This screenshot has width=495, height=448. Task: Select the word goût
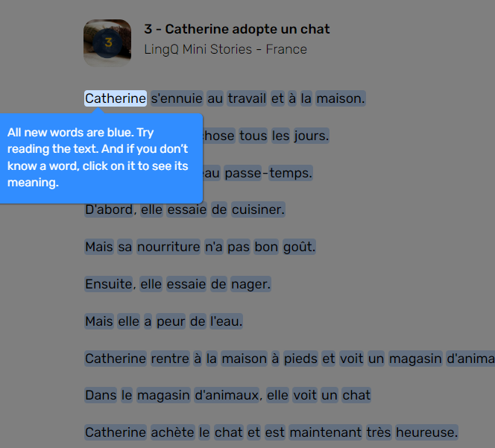pyautogui.click(x=299, y=247)
